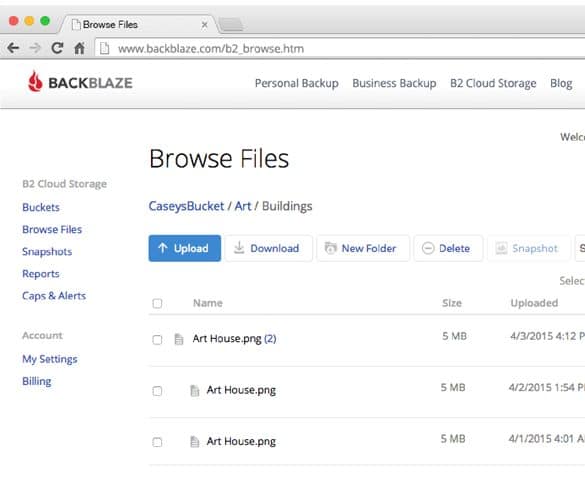Toggle the select-all checkbox in header

pos(157,303)
